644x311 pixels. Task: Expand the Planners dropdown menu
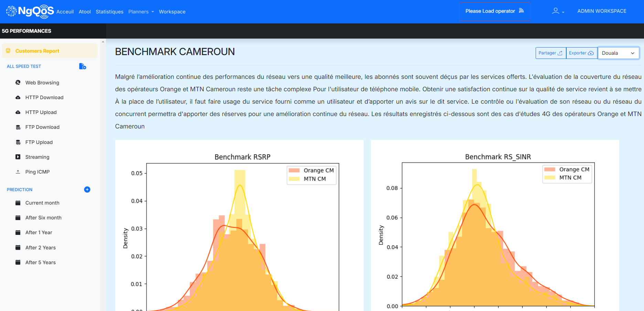(x=141, y=12)
